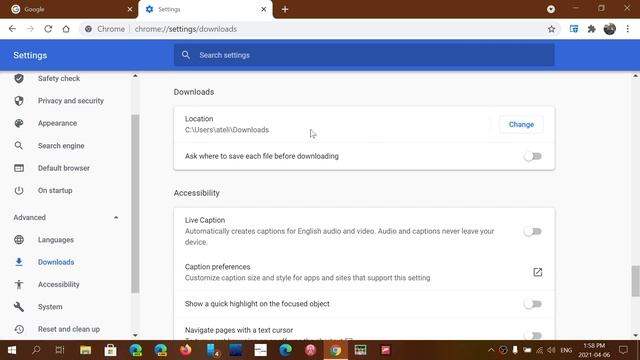The width and height of the screenshot is (640, 360).
Task: Open a new tab with the plus button
Action: (x=285, y=9)
